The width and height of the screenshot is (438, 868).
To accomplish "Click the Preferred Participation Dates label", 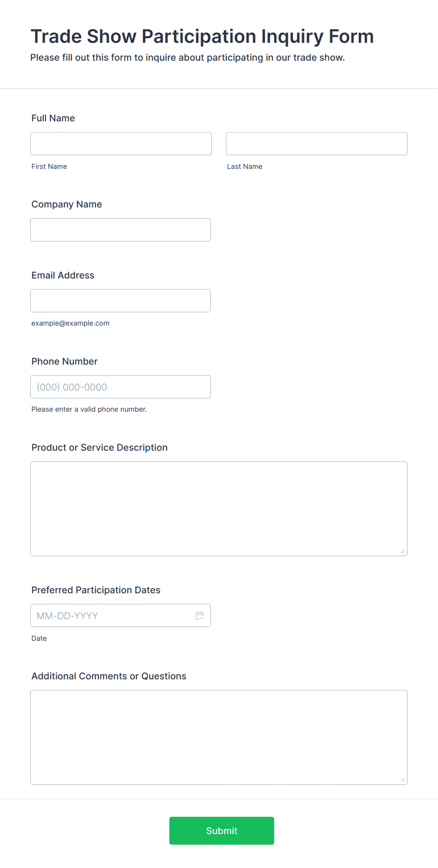I will (96, 590).
